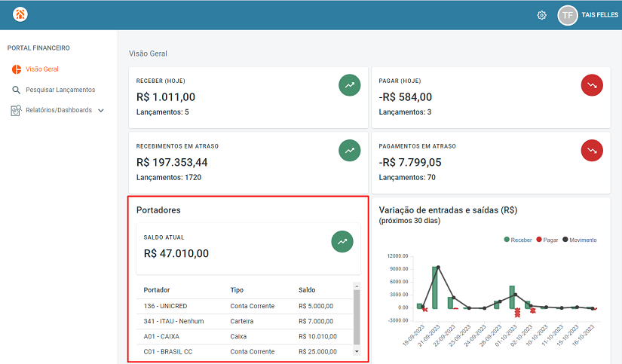Click the Saldo Atual green trend icon
Viewport: 622px width, 364px height.
click(x=342, y=242)
